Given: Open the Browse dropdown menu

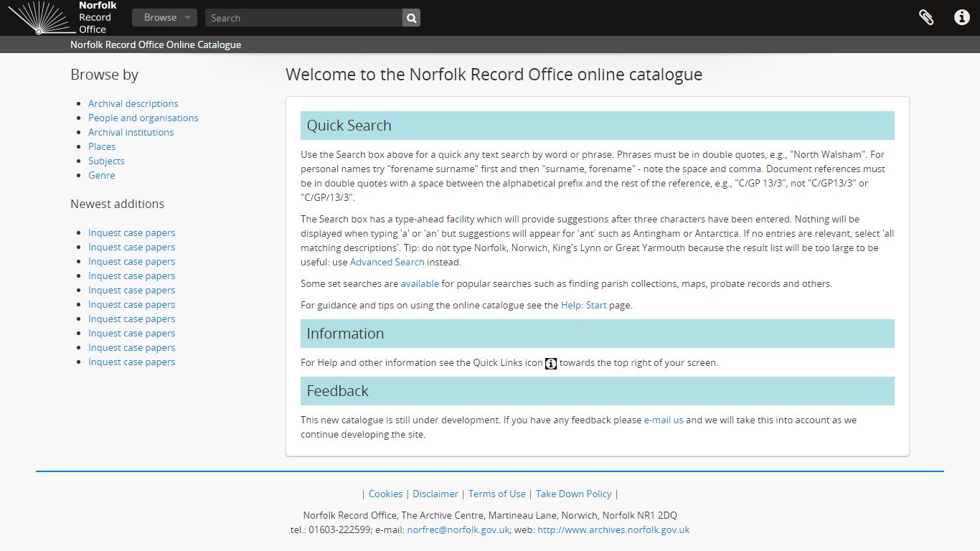Looking at the screenshot, I should click(x=164, y=18).
